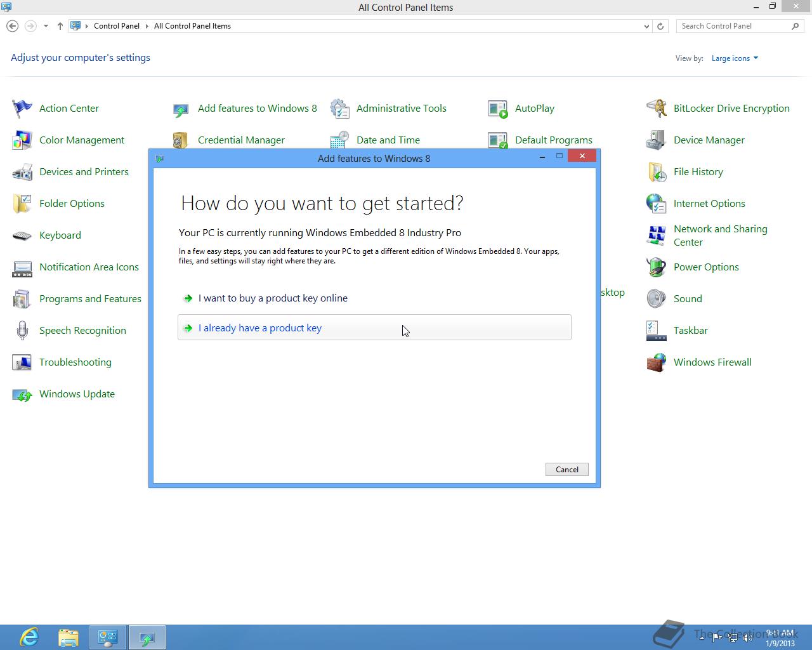This screenshot has height=650, width=812.
Task: Open the Power Options icon
Action: 657,267
